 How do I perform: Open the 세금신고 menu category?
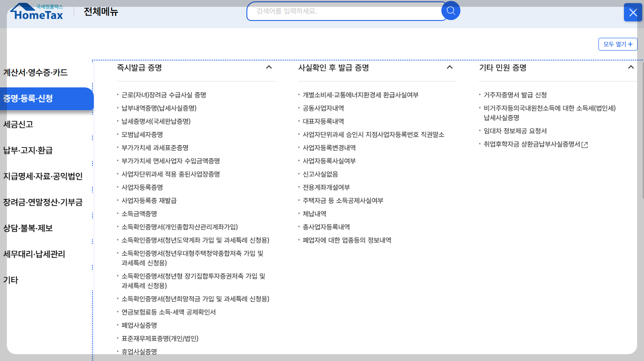point(18,124)
